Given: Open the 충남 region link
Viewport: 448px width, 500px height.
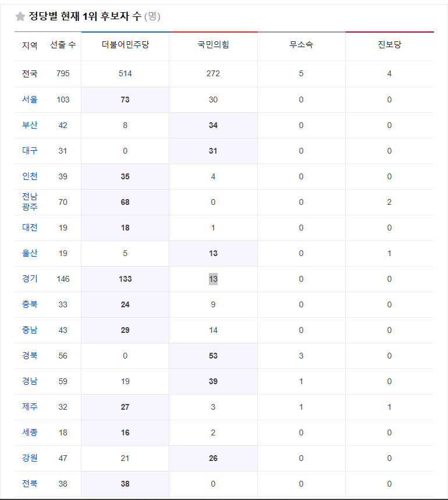Looking at the screenshot, I should pos(30,330).
